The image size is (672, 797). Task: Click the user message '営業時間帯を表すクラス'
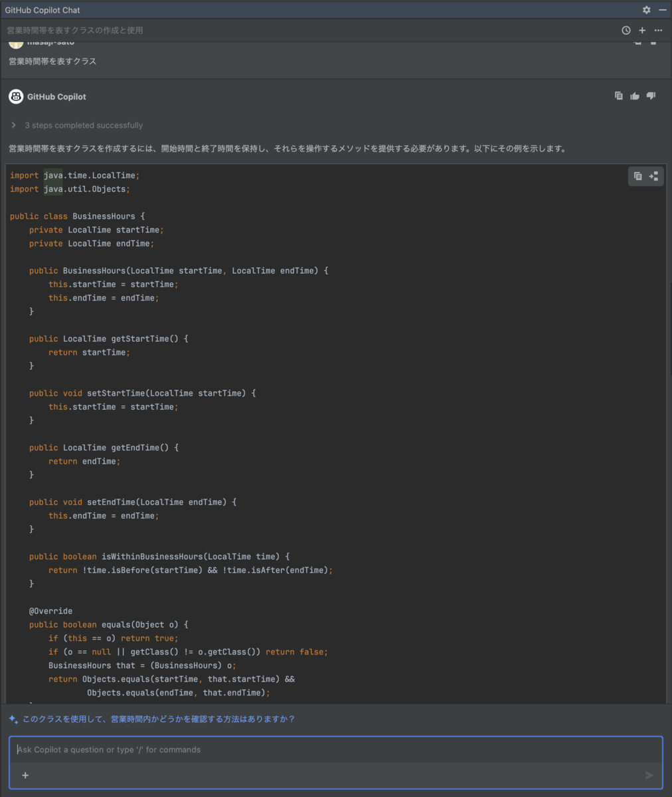click(x=52, y=61)
